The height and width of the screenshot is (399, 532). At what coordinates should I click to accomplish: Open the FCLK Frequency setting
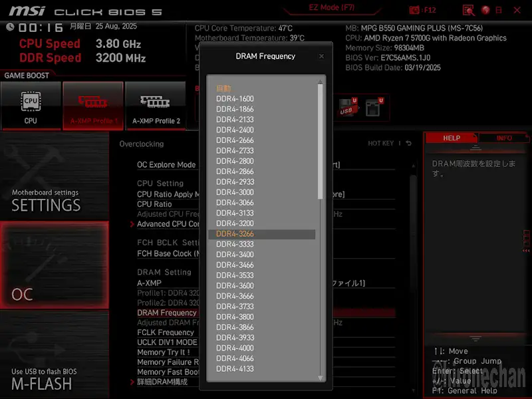(166, 332)
